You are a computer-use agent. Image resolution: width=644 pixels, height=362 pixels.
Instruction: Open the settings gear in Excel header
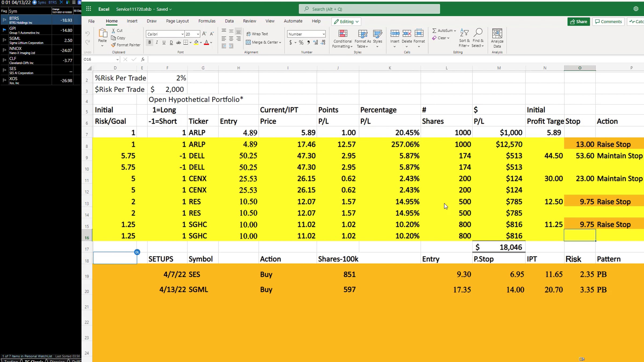pos(636,9)
